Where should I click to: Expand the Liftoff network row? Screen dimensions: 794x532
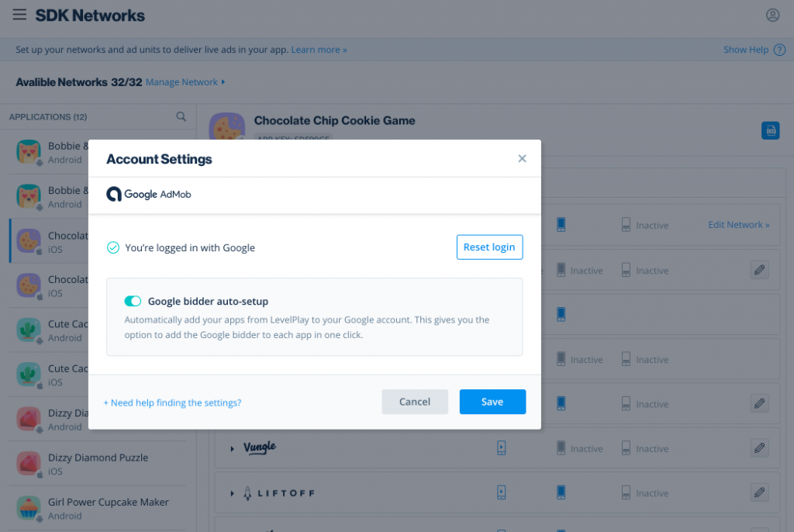point(232,492)
